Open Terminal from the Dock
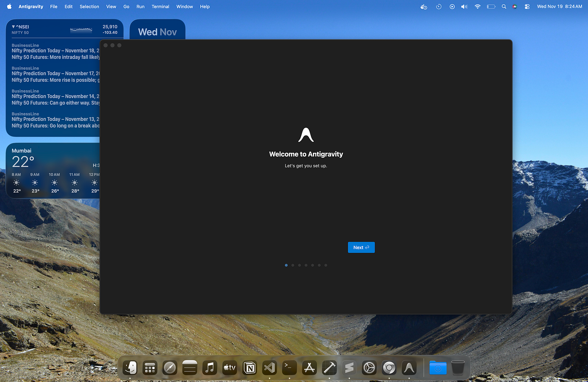The height and width of the screenshot is (382, 588). [289, 368]
